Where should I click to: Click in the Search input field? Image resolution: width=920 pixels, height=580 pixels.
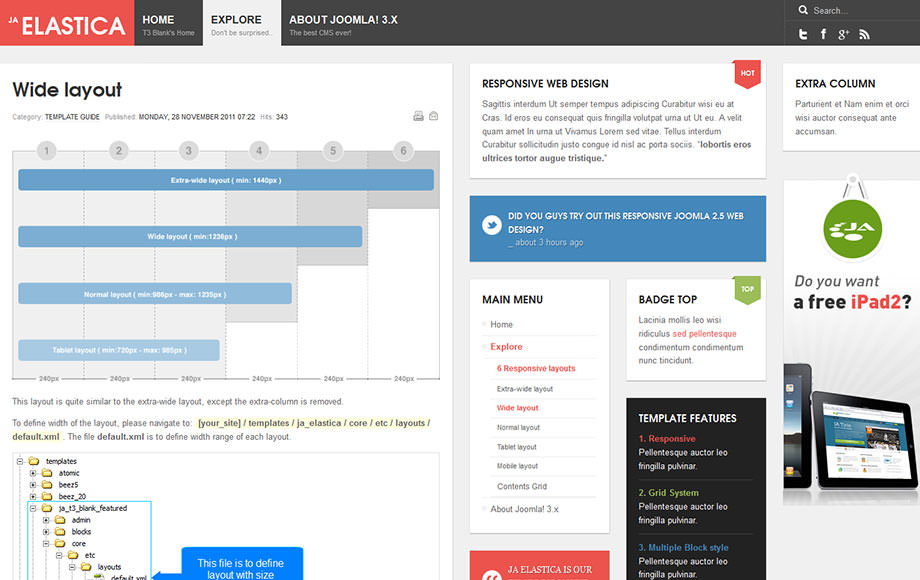[858, 10]
